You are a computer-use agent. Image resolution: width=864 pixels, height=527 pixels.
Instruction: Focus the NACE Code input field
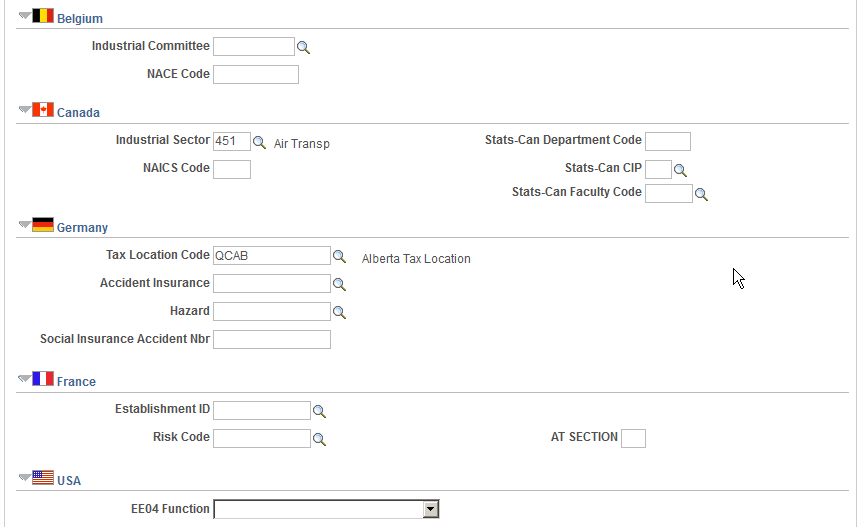[256, 74]
